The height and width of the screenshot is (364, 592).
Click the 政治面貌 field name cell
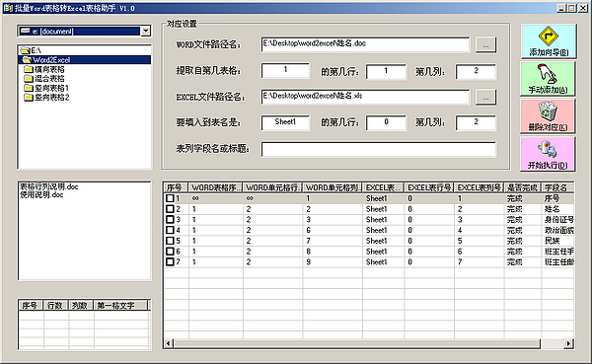(558, 230)
